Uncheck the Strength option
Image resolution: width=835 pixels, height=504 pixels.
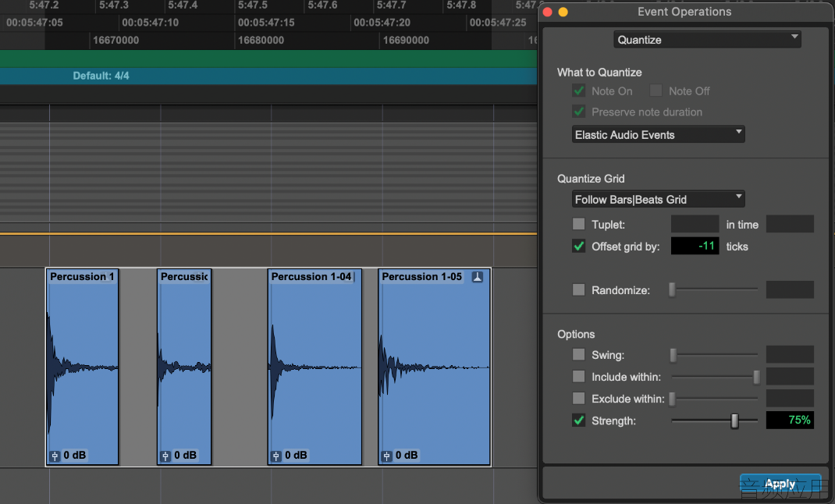579,421
